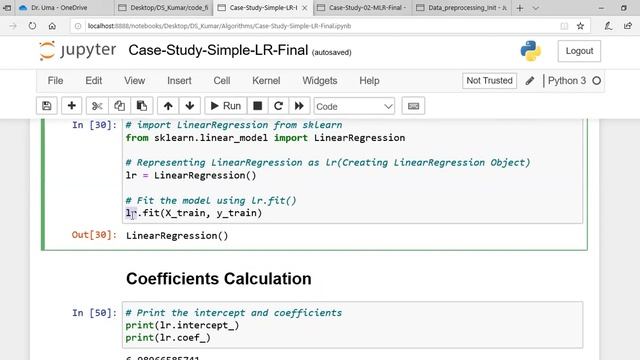
Task: Open the Cell menu
Action: pos(222,81)
